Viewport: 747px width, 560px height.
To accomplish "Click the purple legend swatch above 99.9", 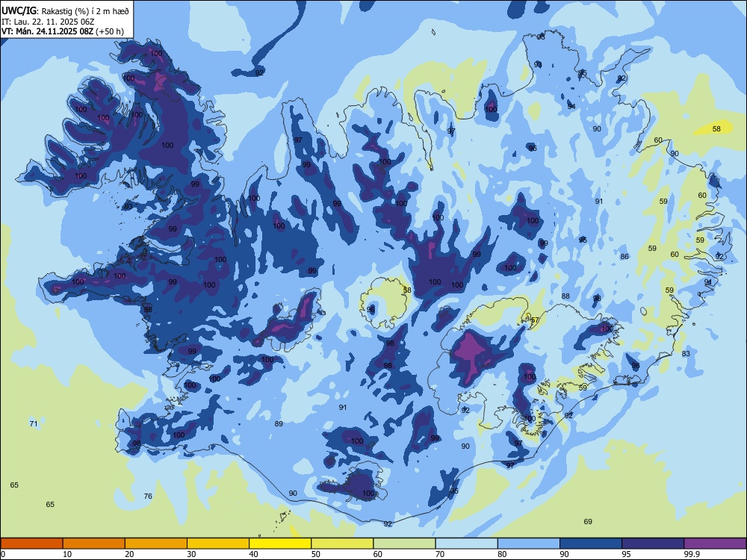I will (715, 544).
